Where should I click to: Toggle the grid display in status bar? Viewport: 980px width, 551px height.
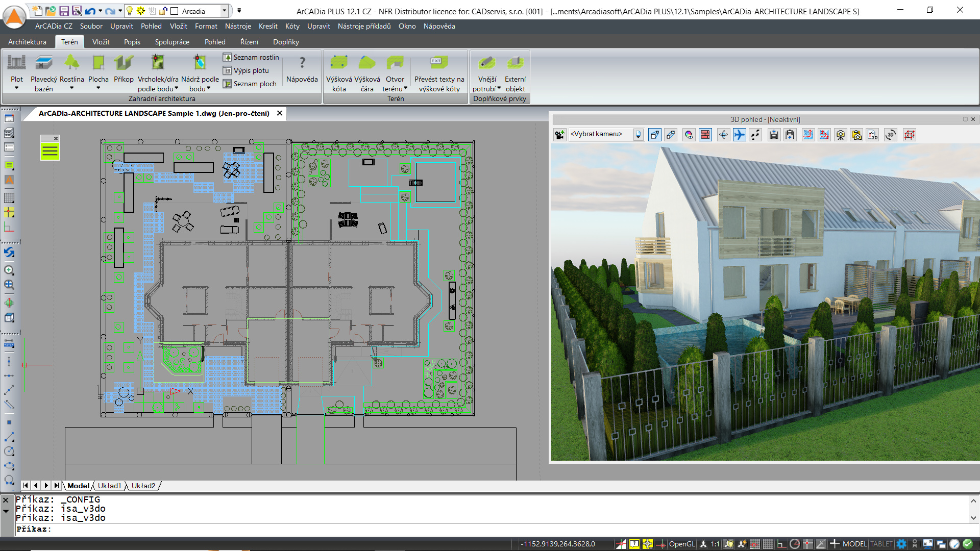click(768, 544)
